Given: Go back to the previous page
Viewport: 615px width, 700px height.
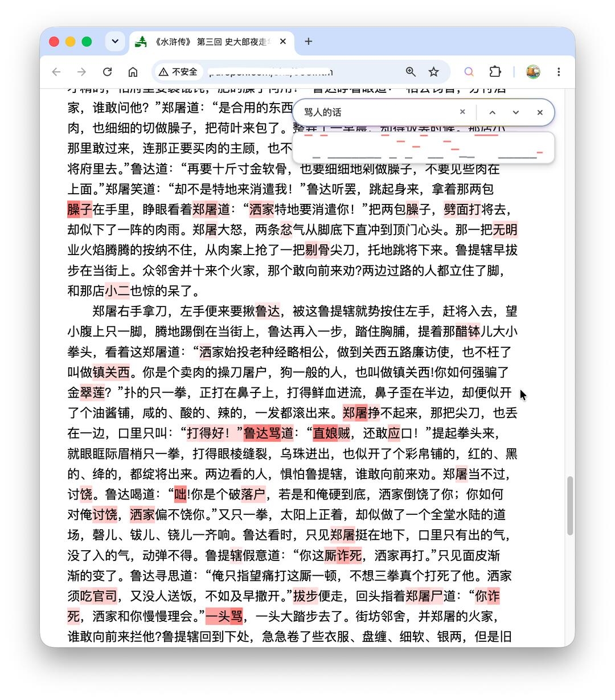Looking at the screenshot, I should tap(56, 72).
